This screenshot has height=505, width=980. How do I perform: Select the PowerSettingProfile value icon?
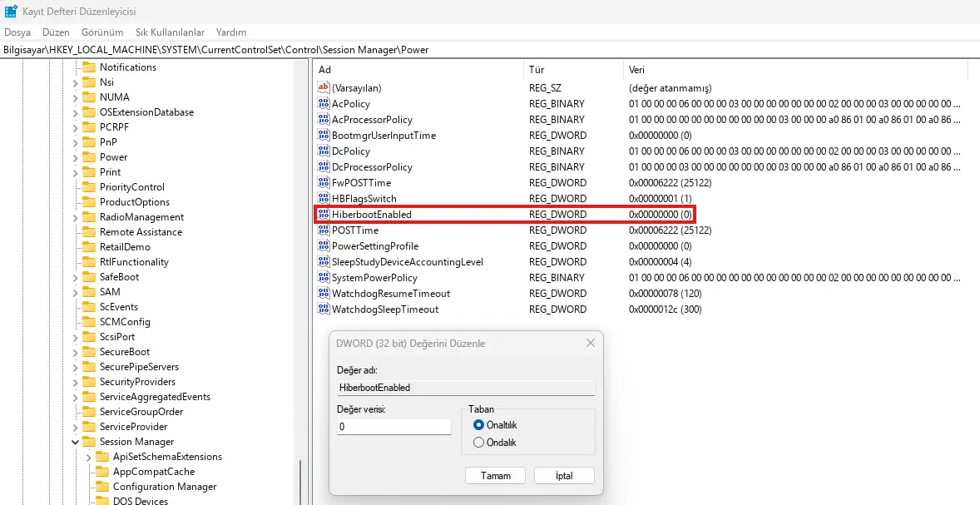click(x=323, y=245)
